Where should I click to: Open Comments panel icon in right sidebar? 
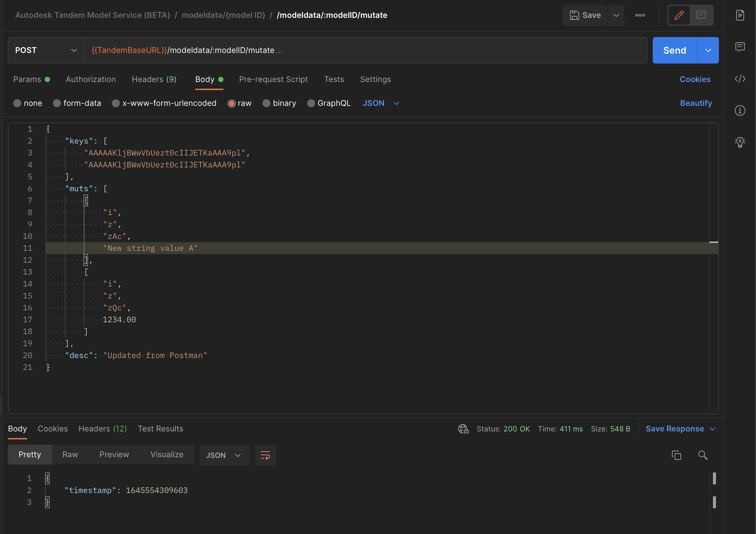pyautogui.click(x=740, y=47)
